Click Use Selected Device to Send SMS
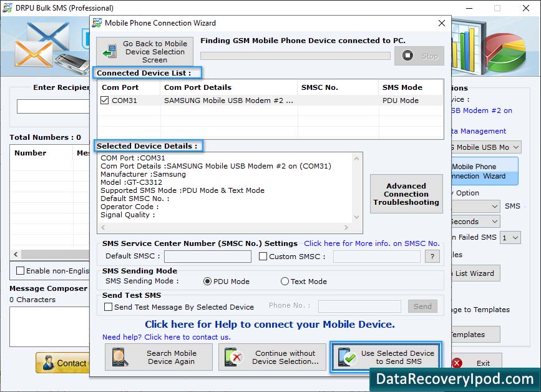Viewport: 541px width, 392px height. 386,357
